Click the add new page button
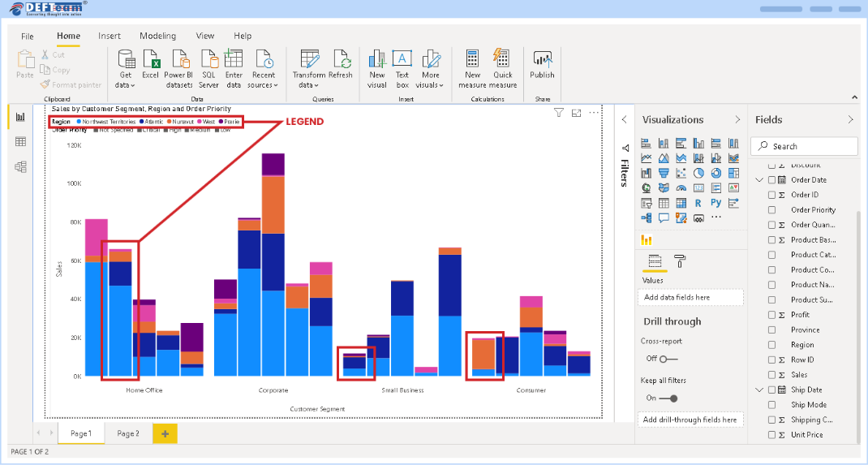The image size is (868, 465). click(x=165, y=434)
